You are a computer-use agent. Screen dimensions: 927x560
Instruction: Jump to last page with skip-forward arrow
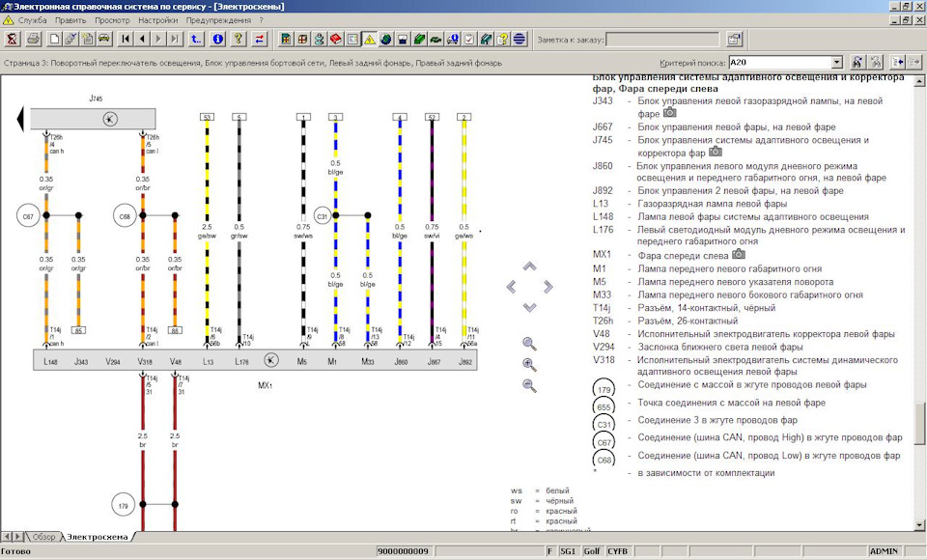click(x=175, y=40)
